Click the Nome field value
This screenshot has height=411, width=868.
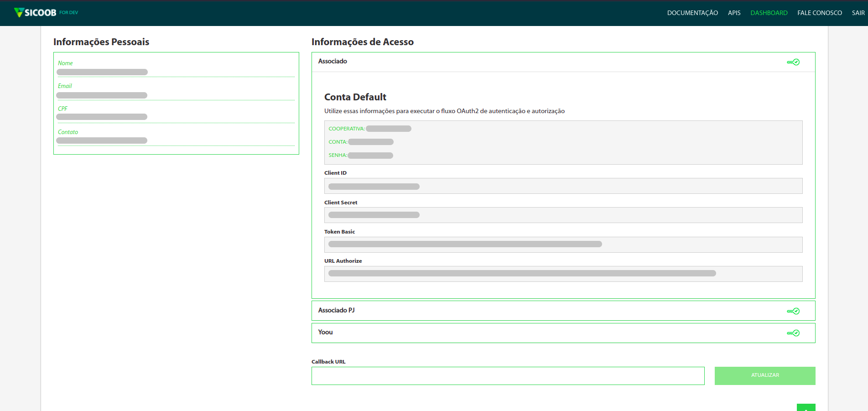tap(102, 72)
